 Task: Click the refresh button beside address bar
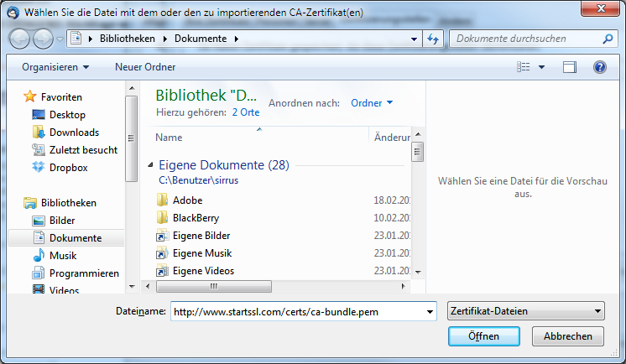click(x=433, y=39)
